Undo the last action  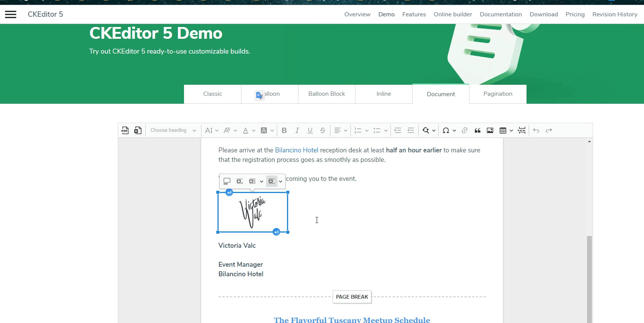tap(536, 130)
